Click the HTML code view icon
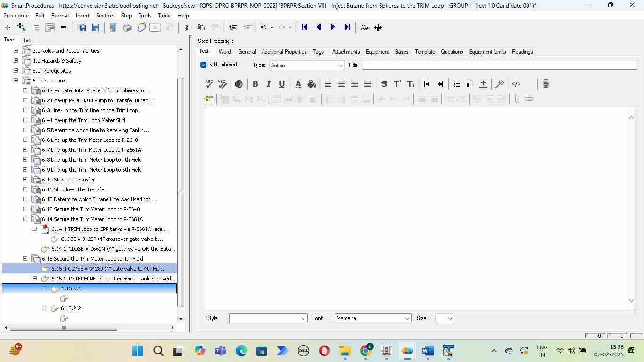Image resolution: width=644 pixels, height=362 pixels. [516, 84]
